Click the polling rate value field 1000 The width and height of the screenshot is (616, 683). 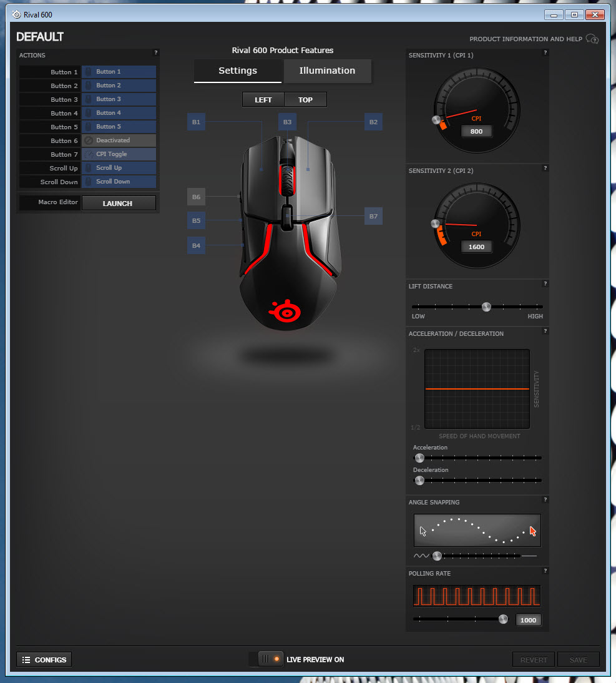click(529, 620)
